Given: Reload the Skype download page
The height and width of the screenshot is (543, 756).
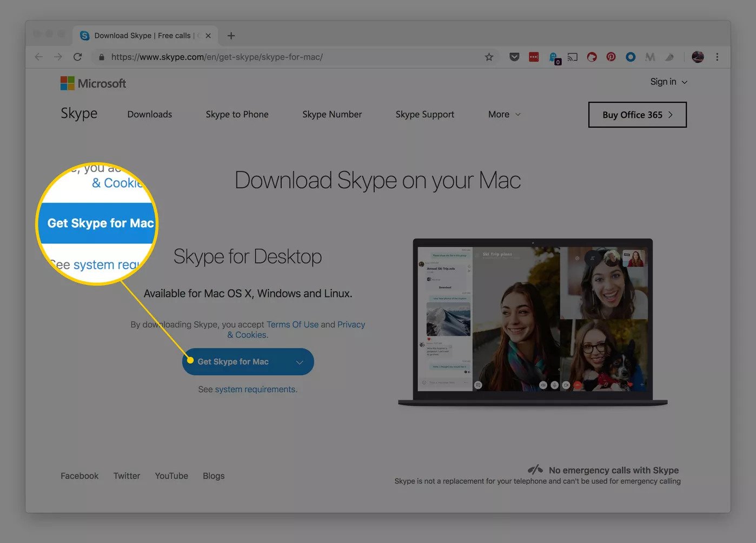Looking at the screenshot, I should coord(78,57).
